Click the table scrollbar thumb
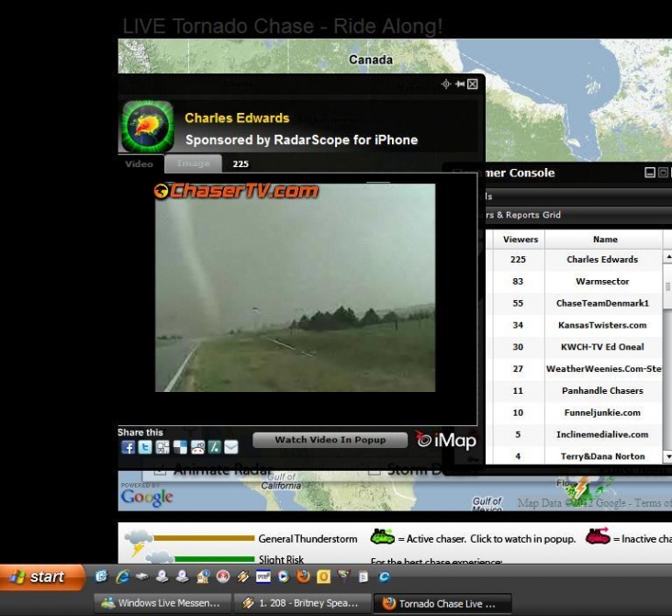This screenshot has height=616, width=672. 667,286
